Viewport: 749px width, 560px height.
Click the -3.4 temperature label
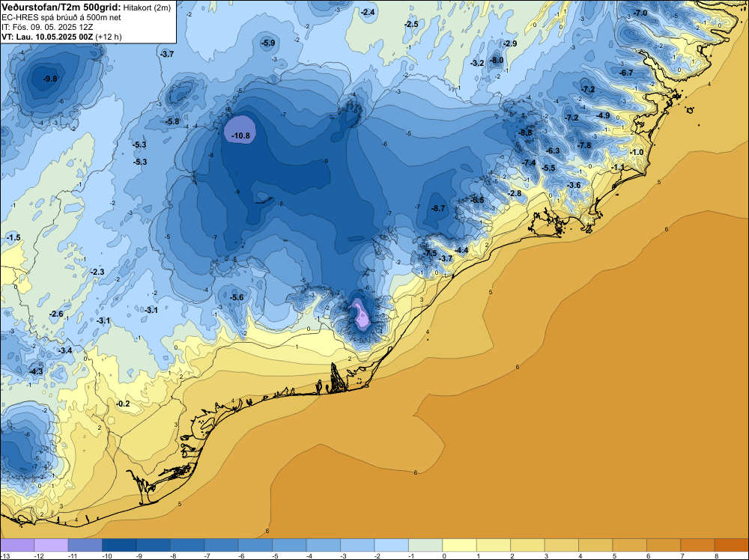click(x=65, y=351)
